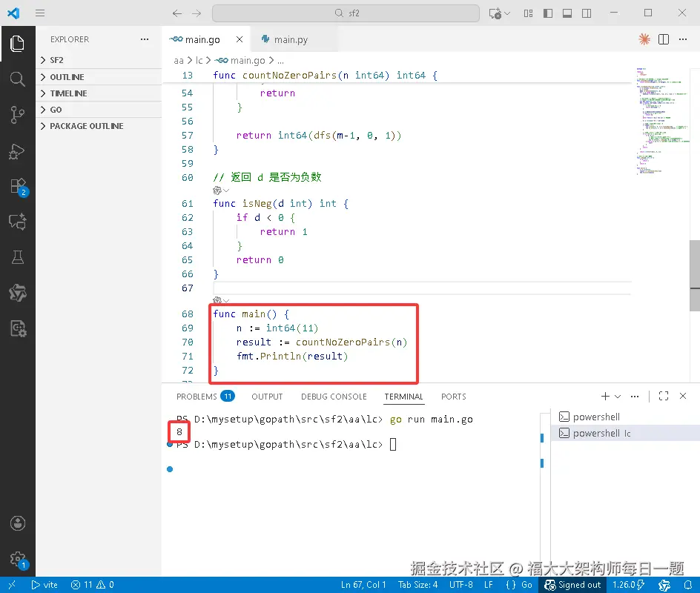Screen dimensions: 700x593
Task: Expand the OUTLINE section
Action: [x=99, y=77]
